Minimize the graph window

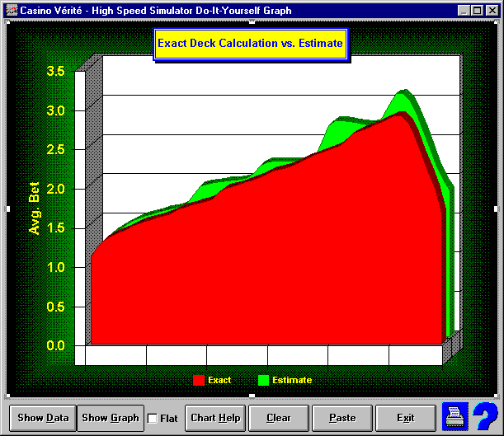(x=463, y=11)
